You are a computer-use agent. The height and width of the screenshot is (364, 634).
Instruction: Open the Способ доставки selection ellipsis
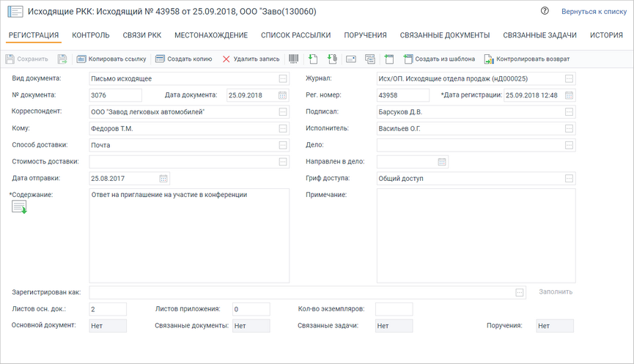point(283,145)
